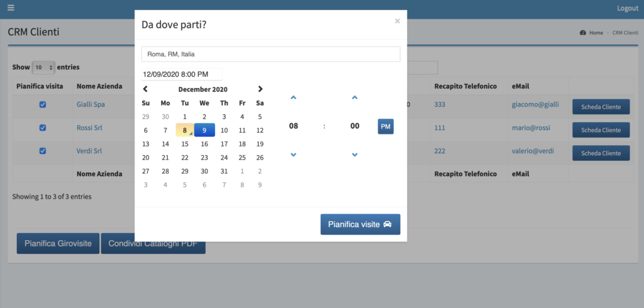Uncheck the Gialli Spa visit checkbox
This screenshot has height=308, width=644.
pyautogui.click(x=42, y=105)
